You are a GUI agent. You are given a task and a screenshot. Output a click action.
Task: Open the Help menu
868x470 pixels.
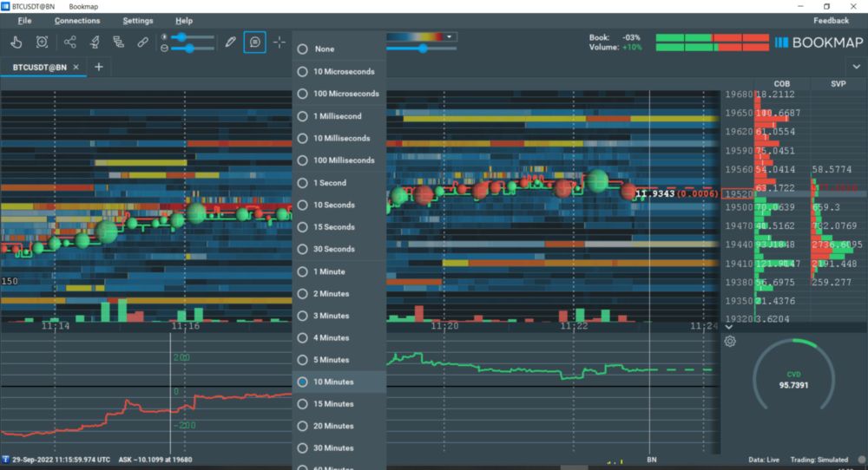click(184, 21)
